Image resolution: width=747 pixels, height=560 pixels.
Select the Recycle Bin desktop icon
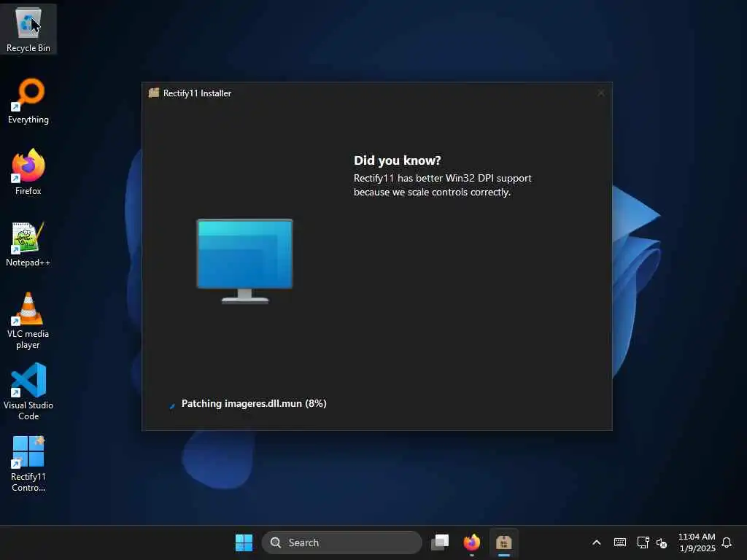click(28, 29)
